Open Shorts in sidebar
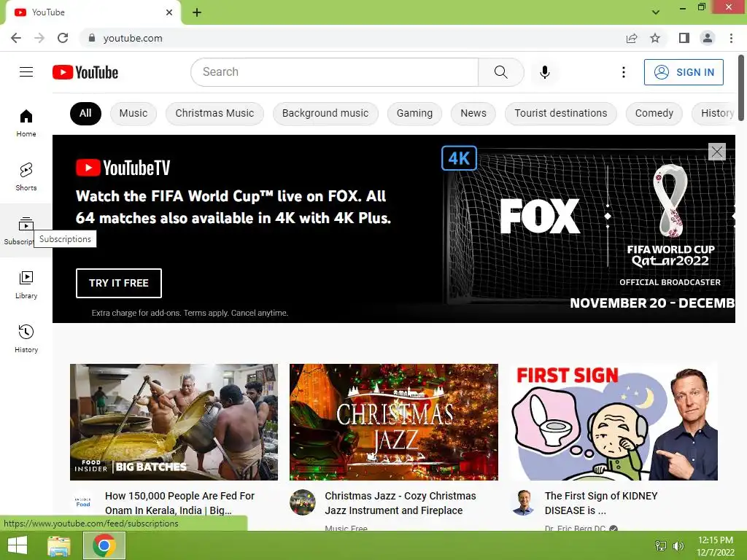 26,176
